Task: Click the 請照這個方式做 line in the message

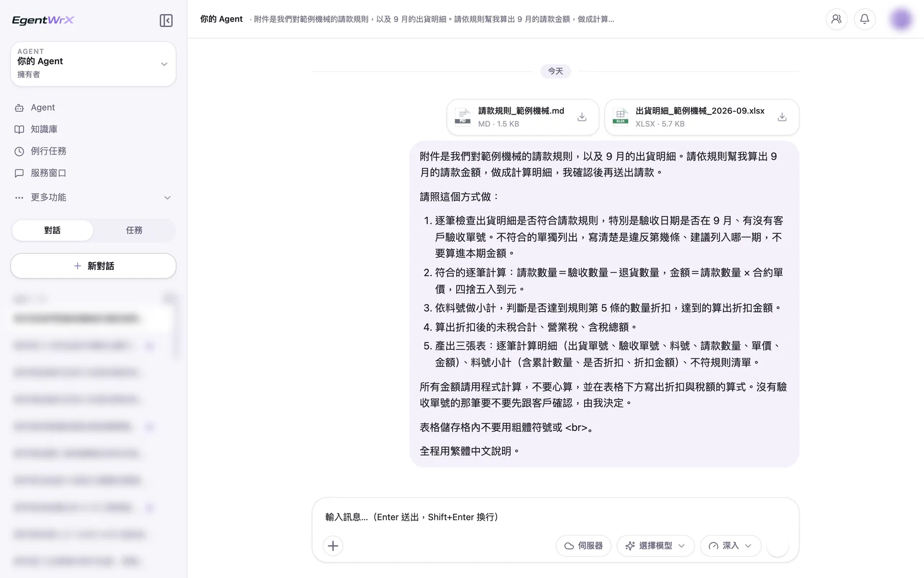Action: (460, 197)
